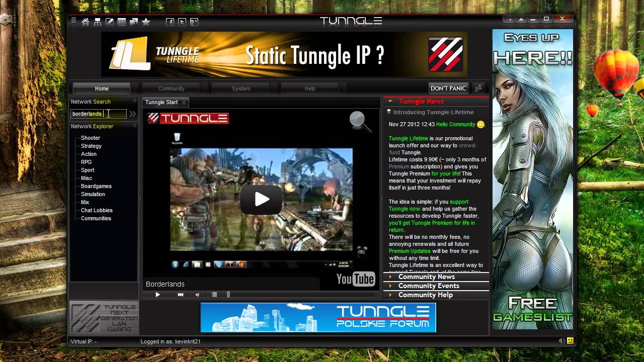This screenshot has height=362, width=644.
Task: Open the hamburger menu icon in title bar
Action: (73, 21)
